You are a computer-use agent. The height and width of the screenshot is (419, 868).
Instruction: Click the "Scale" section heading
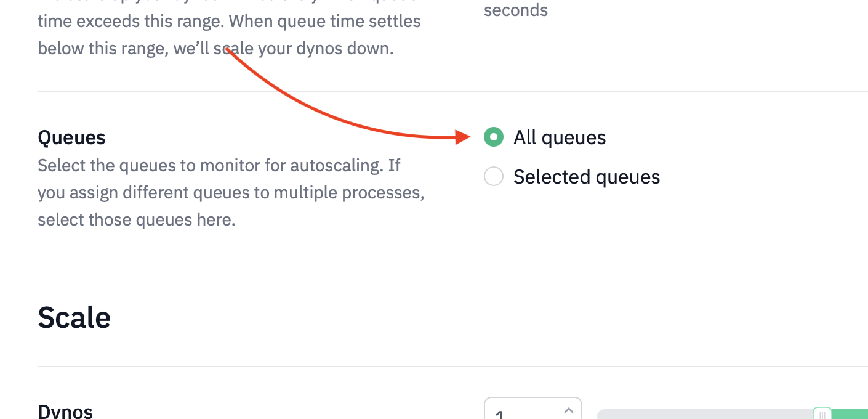(x=74, y=317)
